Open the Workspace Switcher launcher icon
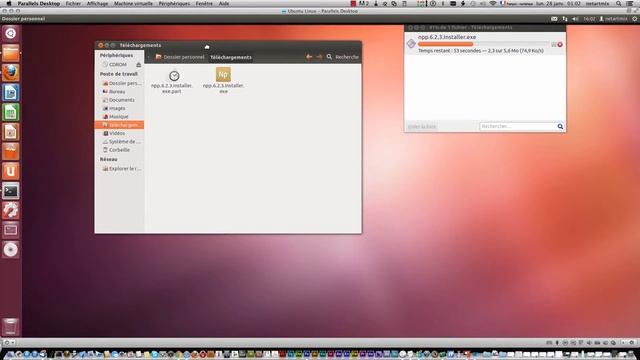640x360 pixels. coord(11,230)
